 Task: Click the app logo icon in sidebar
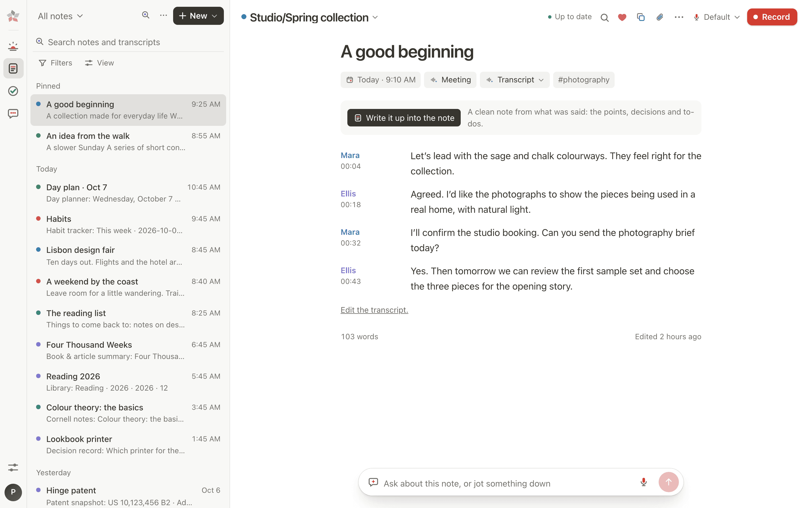(x=13, y=16)
